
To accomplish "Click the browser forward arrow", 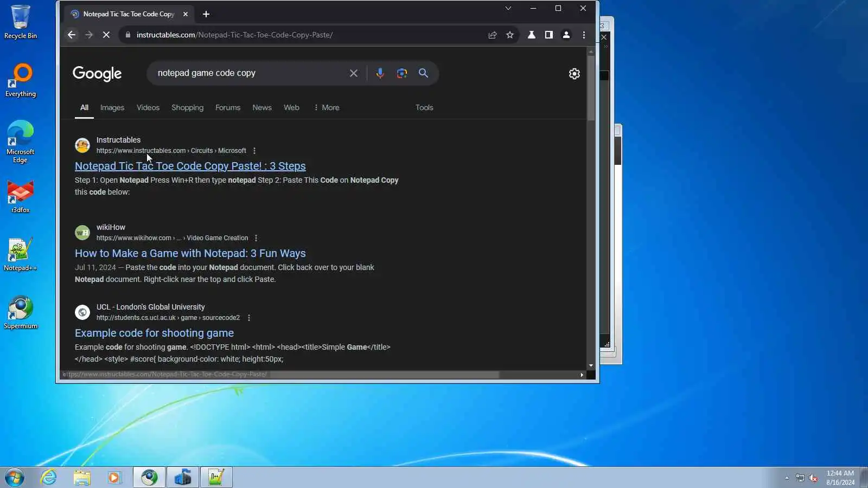I will pyautogui.click(x=89, y=35).
